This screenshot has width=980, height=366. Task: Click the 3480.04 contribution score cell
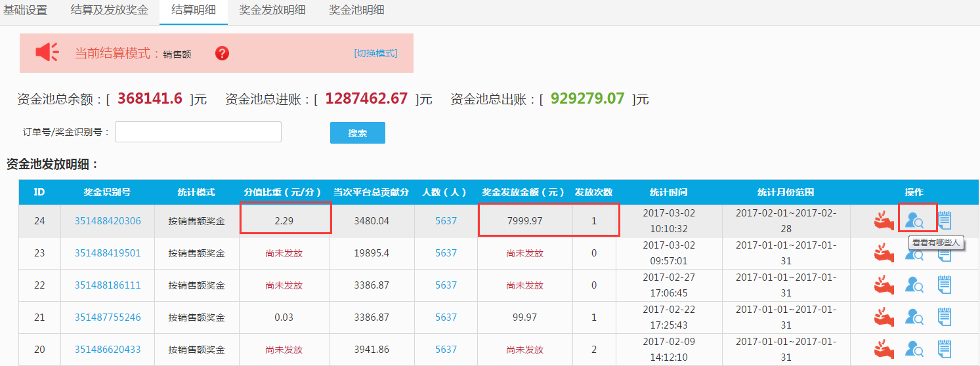click(372, 221)
